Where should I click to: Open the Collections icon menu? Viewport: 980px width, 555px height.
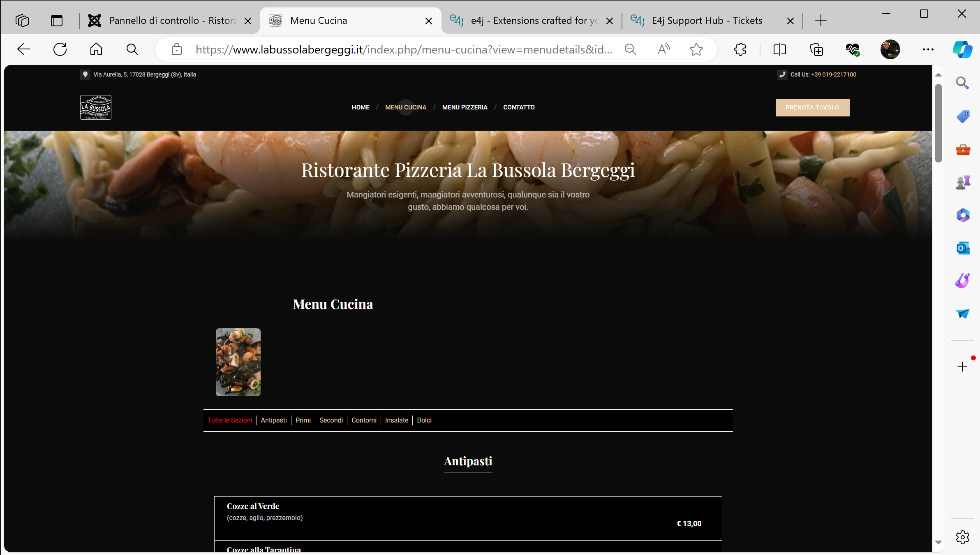816,49
